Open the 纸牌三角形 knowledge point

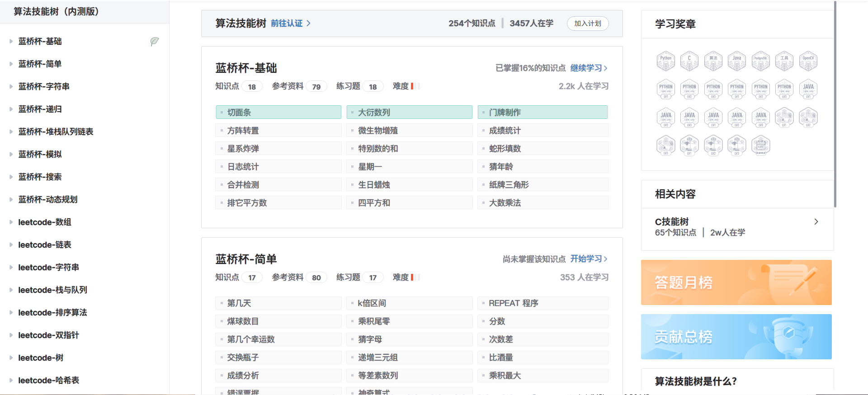click(x=542, y=184)
